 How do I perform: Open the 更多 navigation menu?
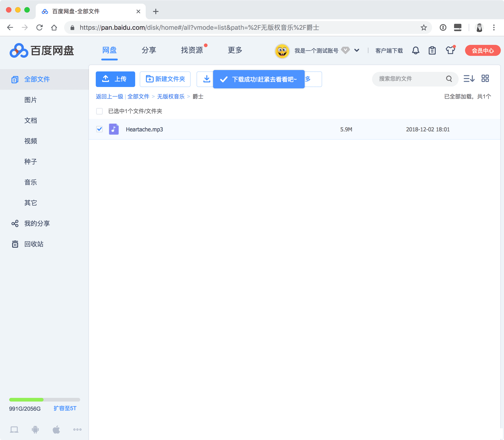click(235, 50)
